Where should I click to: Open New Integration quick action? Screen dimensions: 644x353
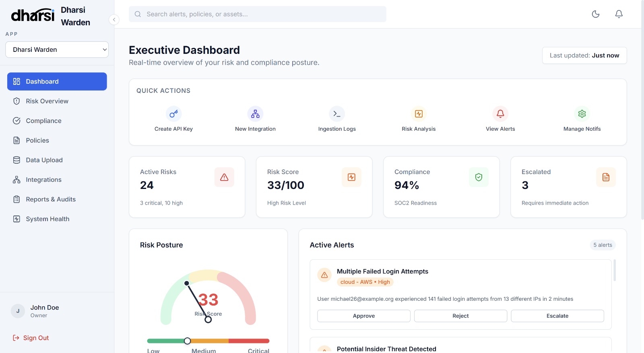pos(255,114)
